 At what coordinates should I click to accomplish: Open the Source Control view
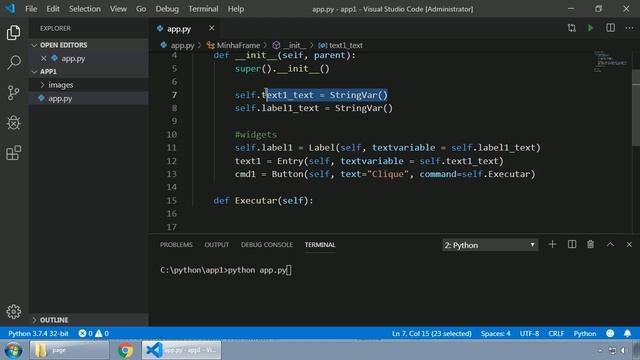[13, 93]
